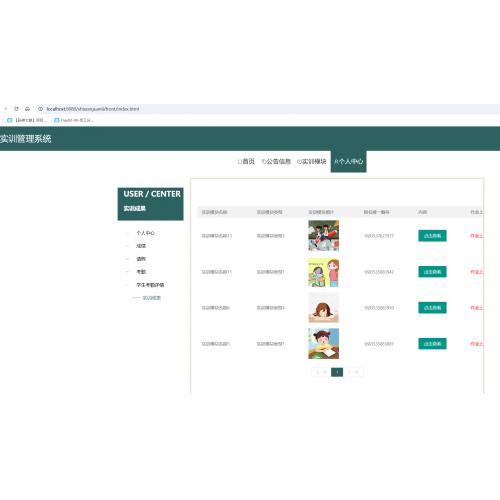Image resolution: width=500 pixels, height=500 pixels.
Task: Reload the page with the browser refresh icon
Action: [16, 109]
